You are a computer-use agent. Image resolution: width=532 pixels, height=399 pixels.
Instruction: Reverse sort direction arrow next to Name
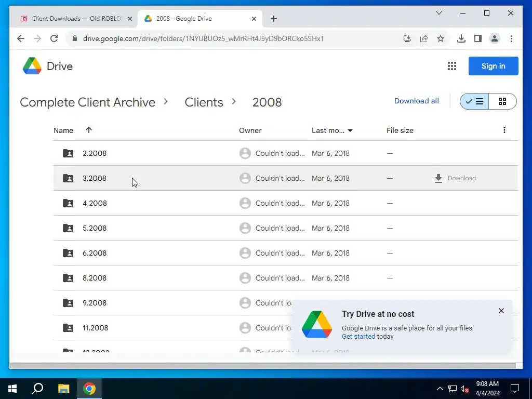88,130
